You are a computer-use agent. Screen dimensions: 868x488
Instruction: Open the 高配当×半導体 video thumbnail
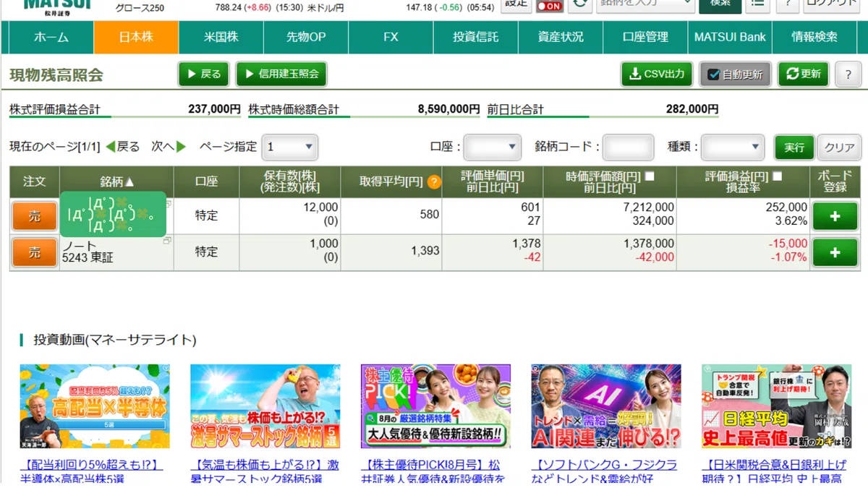95,406
